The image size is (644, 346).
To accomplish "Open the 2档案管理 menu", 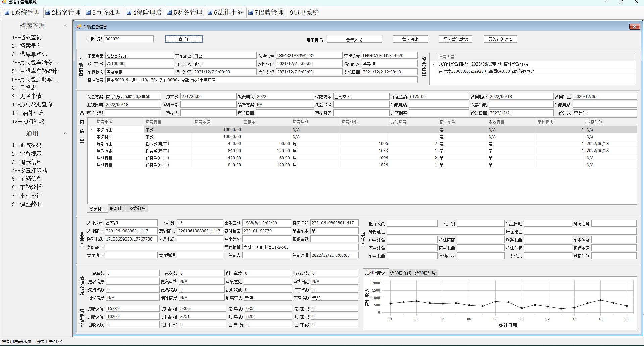I will pos(66,13).
